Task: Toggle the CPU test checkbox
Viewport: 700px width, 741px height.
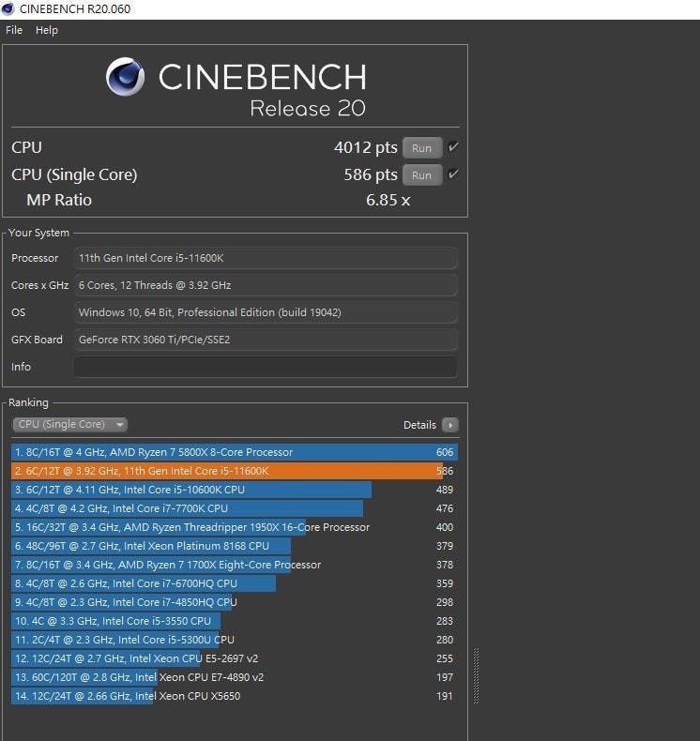Action: coord(453,147)
